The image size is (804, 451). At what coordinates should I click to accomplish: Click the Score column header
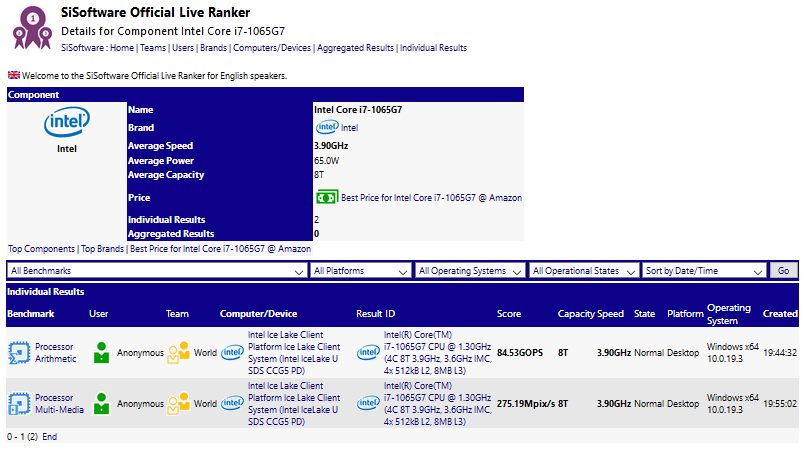(x=509, y=314)
